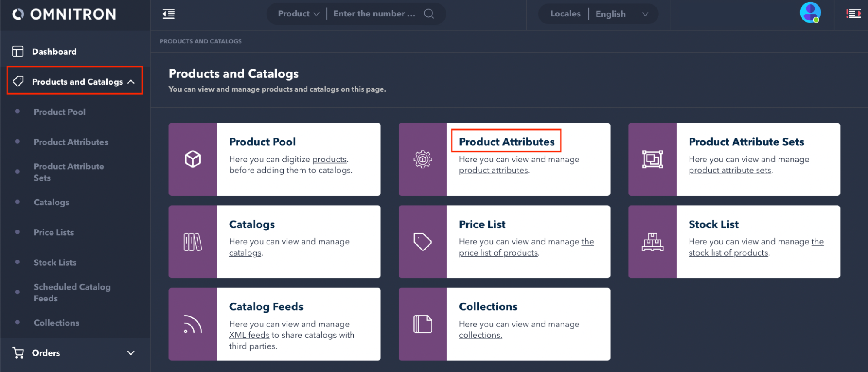Open the 'product attribute sets' link
Viewport: 868px width, 372px height.
(x=729, y=171)
